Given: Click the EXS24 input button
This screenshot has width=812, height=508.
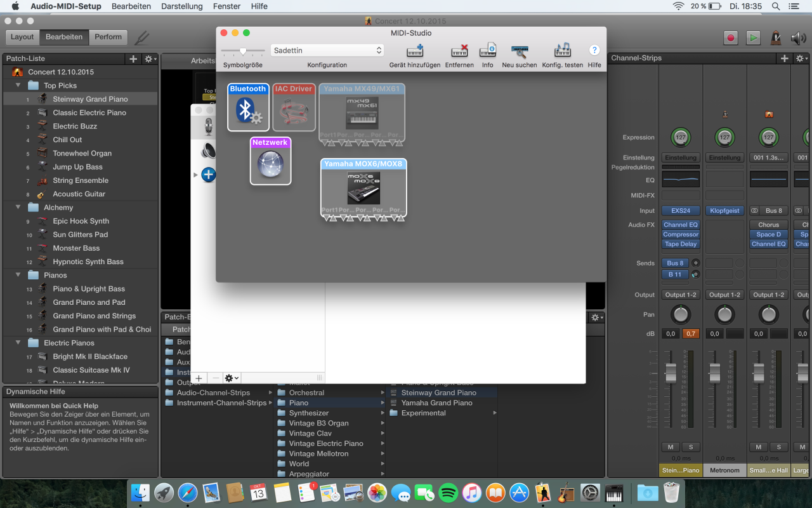Looking at the screenshot, I should [681, 210].
